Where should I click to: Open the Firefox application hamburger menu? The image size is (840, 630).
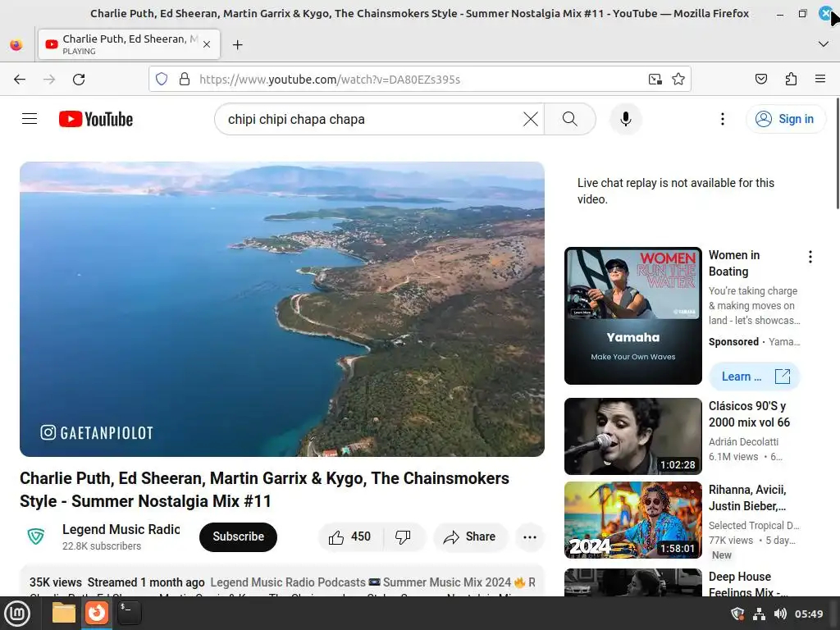click(819, 80)
